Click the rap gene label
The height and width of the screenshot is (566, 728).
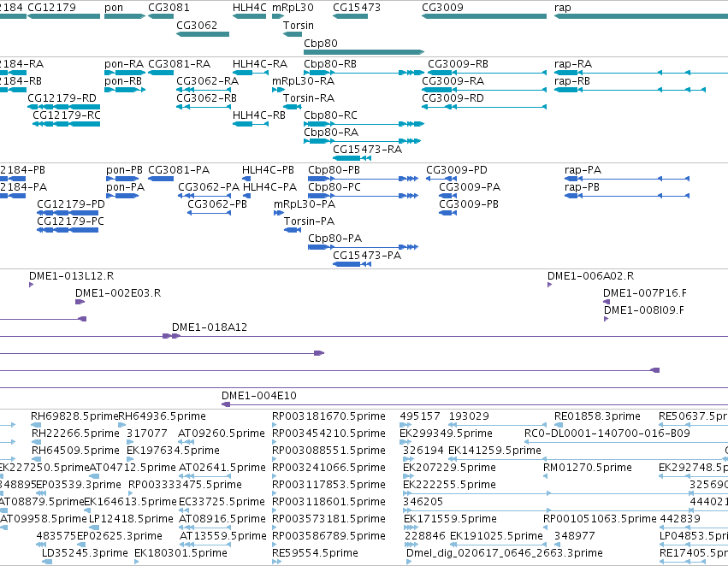[563, 8]
